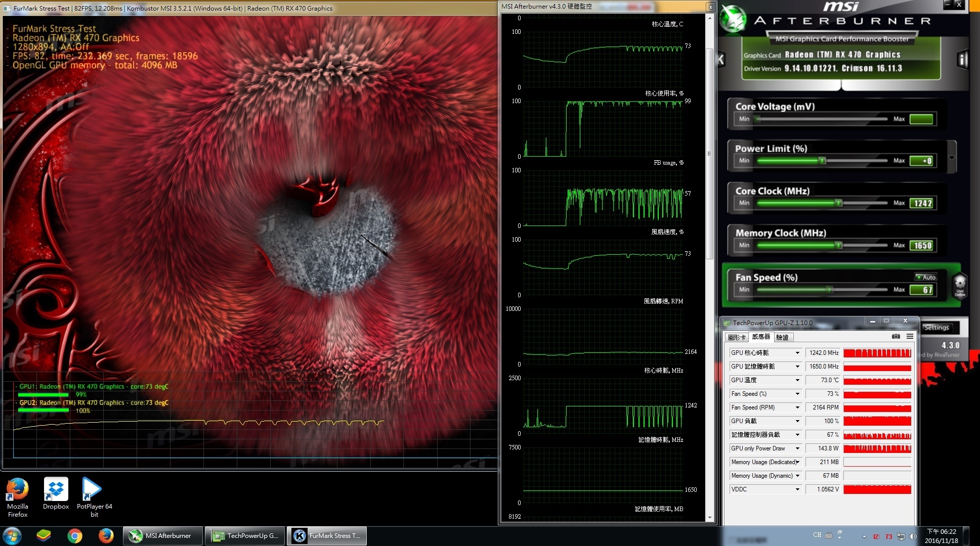Click the left 'K' Kombustor button in Afterburner

coord(721,60)
